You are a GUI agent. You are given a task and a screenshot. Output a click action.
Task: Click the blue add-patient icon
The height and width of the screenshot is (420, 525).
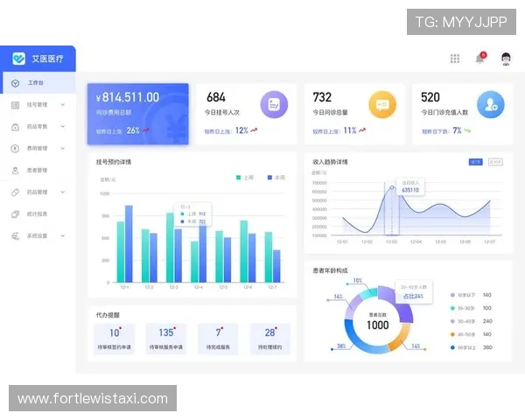pos(490,104)
